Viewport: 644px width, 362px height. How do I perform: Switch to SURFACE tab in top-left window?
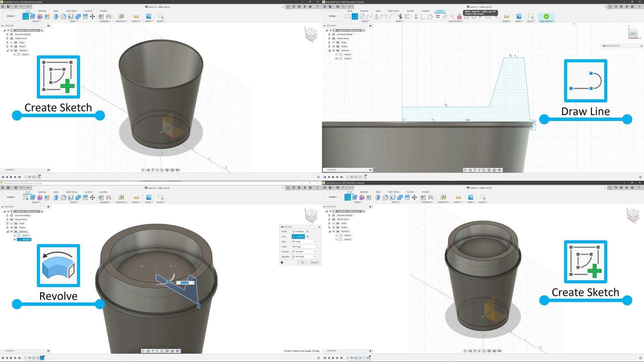click(x=42, y=11)
